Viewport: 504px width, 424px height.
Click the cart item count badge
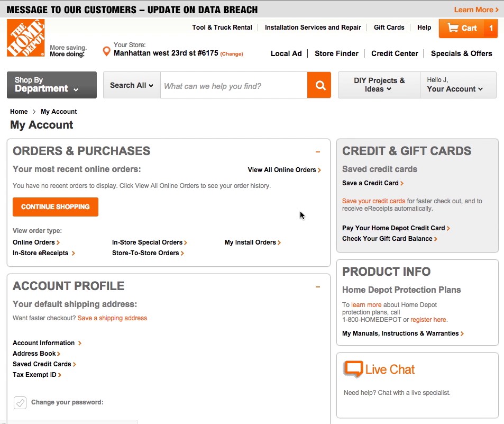(x=491, y=28)
